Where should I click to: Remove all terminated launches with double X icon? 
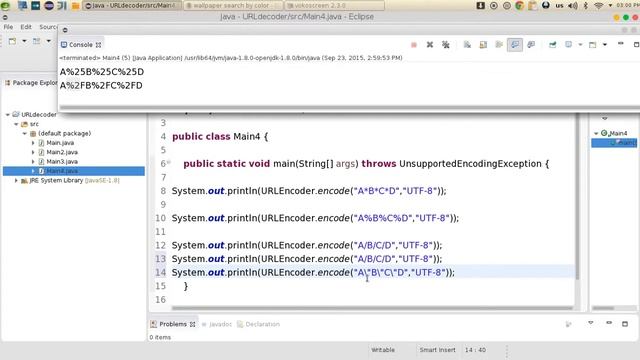[x=446, y=45]
